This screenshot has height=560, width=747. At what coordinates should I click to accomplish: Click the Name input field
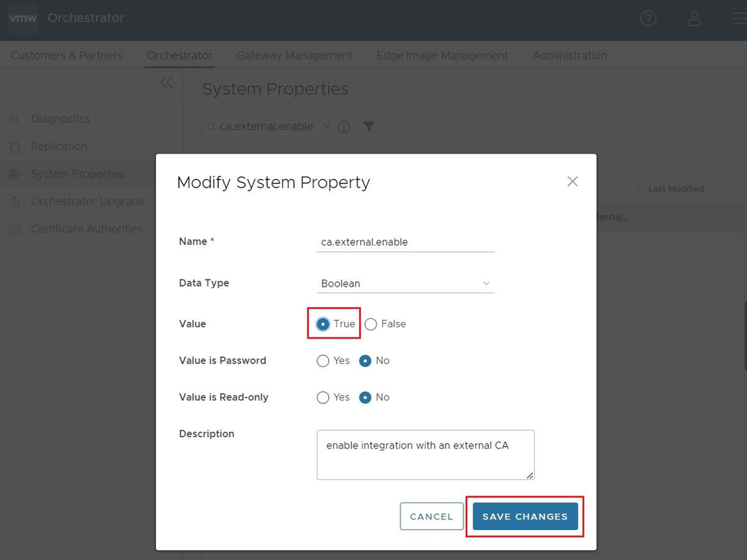pos(405,242)
